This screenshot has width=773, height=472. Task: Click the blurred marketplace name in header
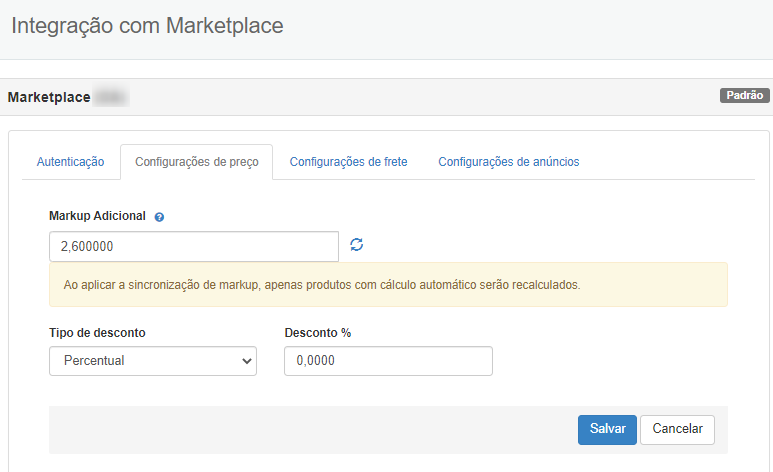pos(111,97)
